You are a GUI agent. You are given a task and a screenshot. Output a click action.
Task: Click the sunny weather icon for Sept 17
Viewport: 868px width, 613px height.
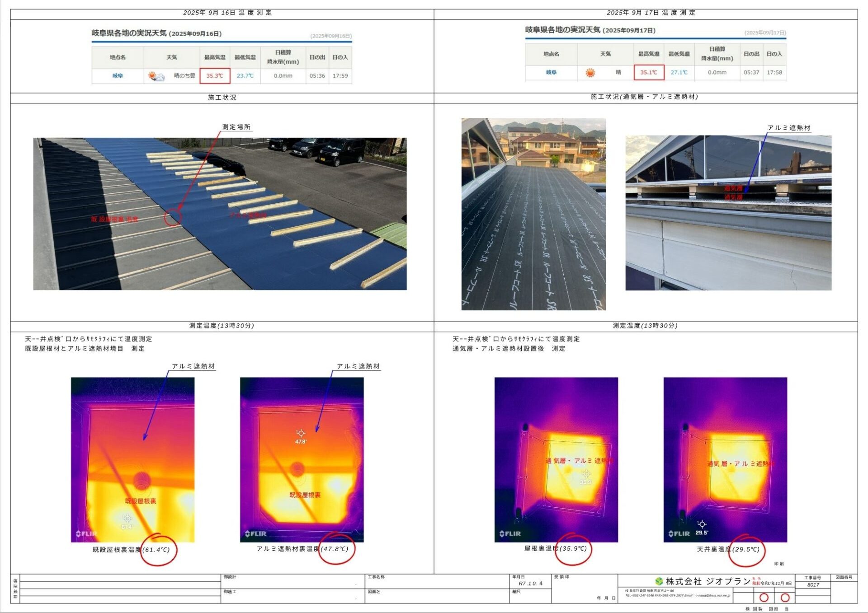(590, 72)
